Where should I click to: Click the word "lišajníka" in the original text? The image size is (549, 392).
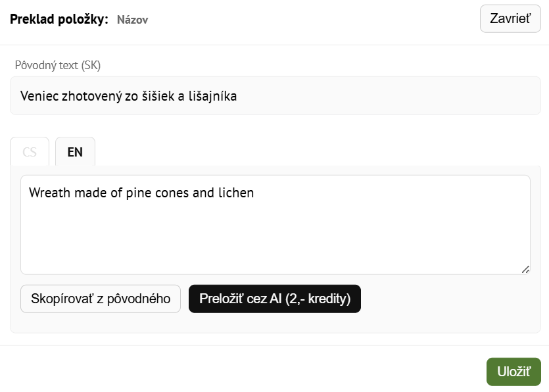pyautogui.click(x=212, y=96)
